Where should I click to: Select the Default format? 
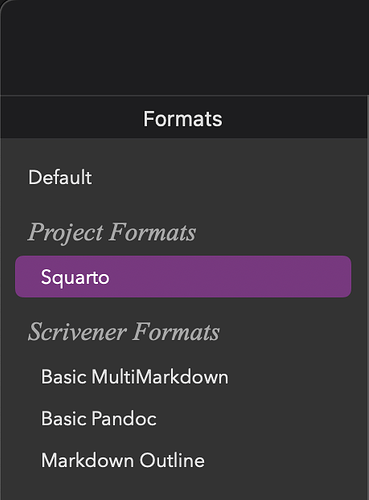pyautogui.click(x=60, y=177)
